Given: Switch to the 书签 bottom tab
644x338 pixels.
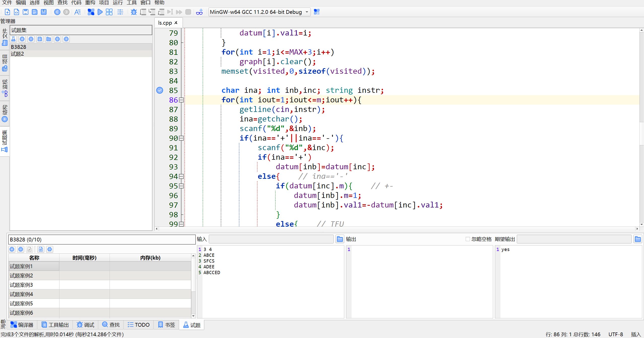Looking at the screenshot, I should click(166, 325).
